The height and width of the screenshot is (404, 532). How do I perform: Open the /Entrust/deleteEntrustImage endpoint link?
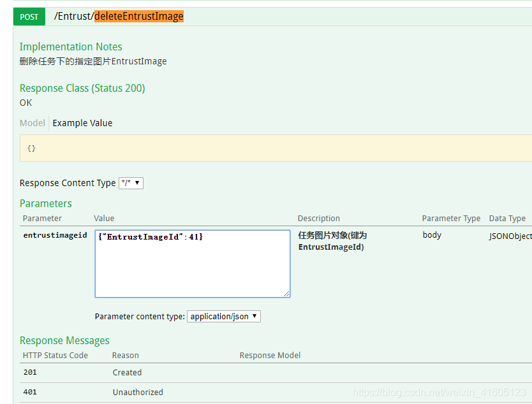tap(119, 17)
